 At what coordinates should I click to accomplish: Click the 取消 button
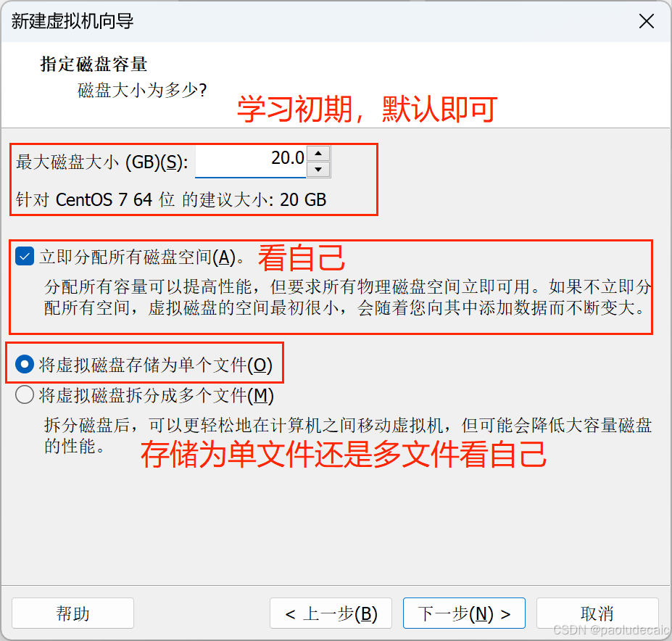click(x=597, y=613)
